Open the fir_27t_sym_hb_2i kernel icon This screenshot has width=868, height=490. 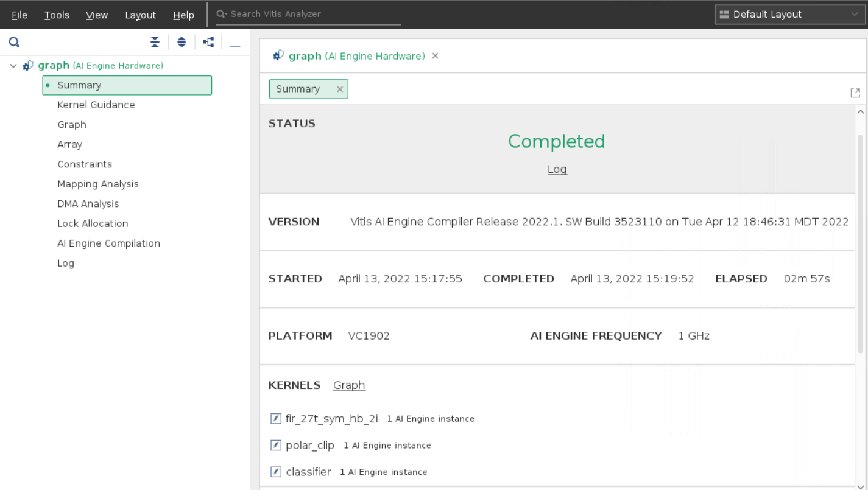coord(275,418)
